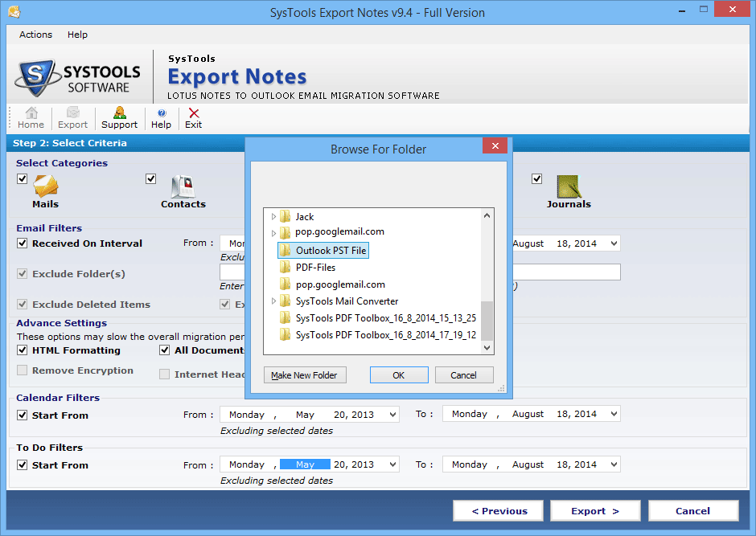Uncheck the Received On Interval checkbox
This screenshot has width=756, height=536.
click(23, 243)
